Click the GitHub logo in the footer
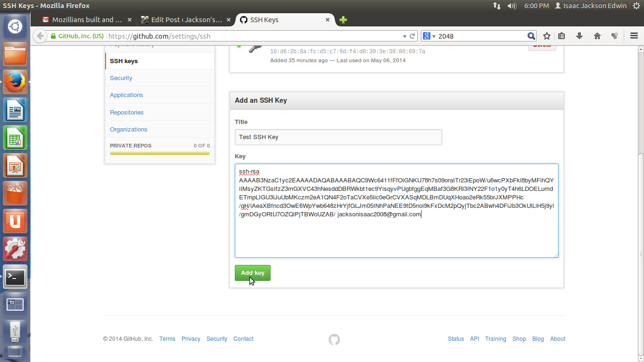This screenshot has height=362, width=644. (x=334, y=339)
